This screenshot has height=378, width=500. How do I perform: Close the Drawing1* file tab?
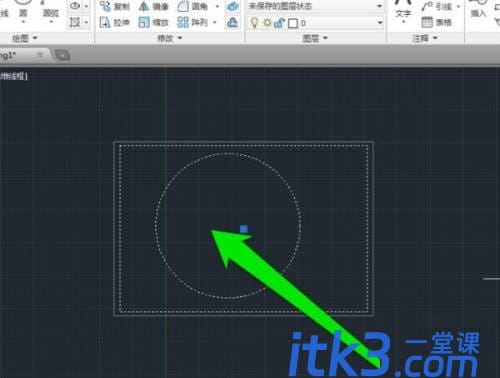click(40, 55)
